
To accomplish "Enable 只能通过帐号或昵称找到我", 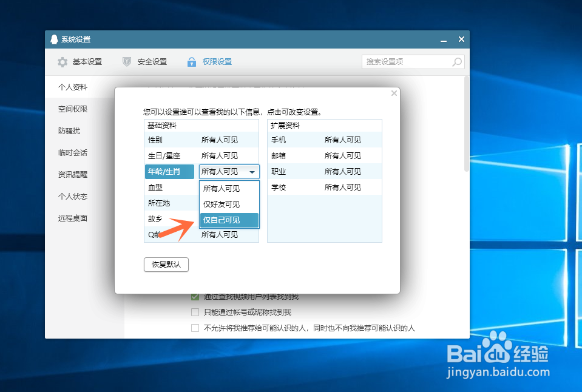I will tap(195, 312).
